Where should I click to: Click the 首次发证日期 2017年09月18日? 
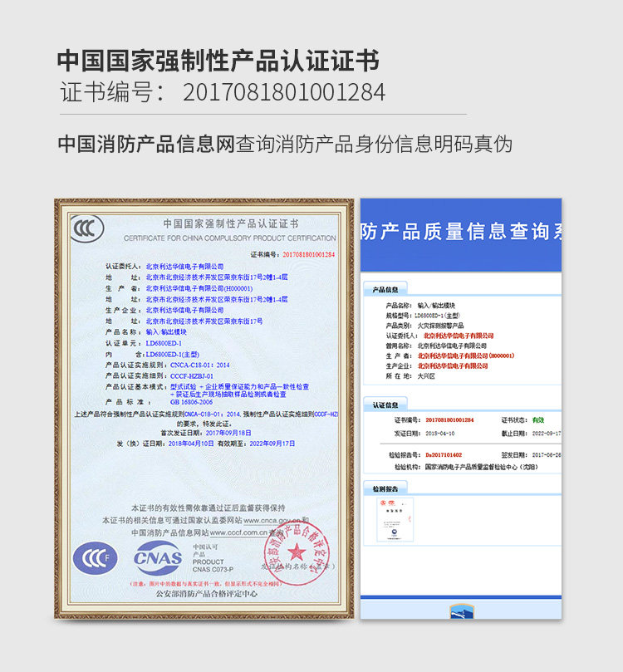tap(228, 433)
